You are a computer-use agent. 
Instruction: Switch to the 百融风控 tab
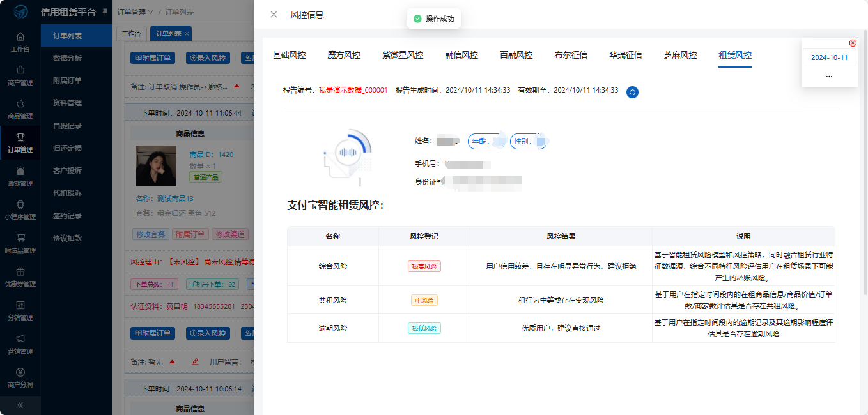click(x=516, y=56)
